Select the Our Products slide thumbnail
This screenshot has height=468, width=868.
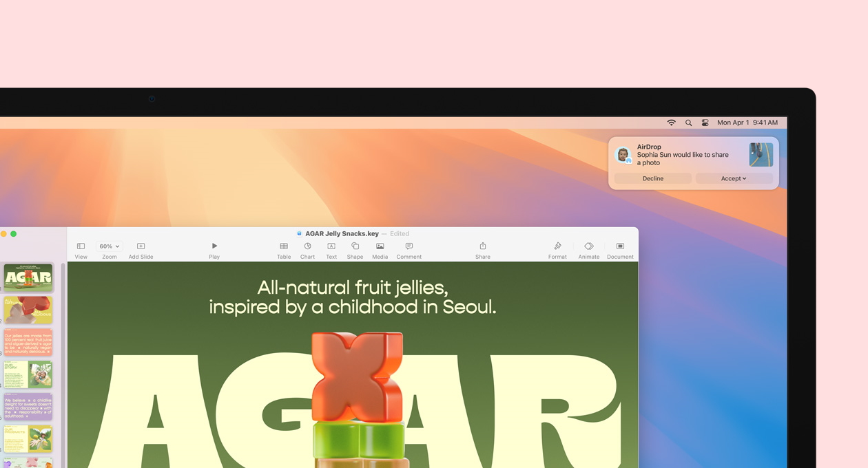click(x=28, y=439)
